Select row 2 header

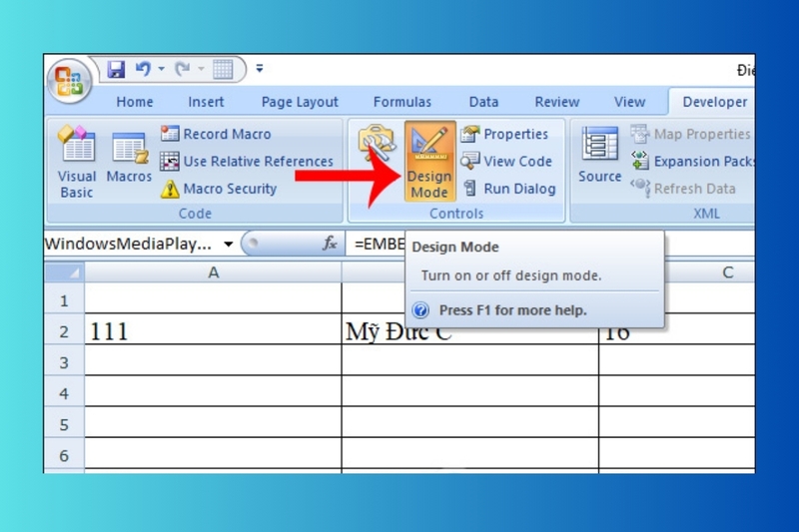64,331
